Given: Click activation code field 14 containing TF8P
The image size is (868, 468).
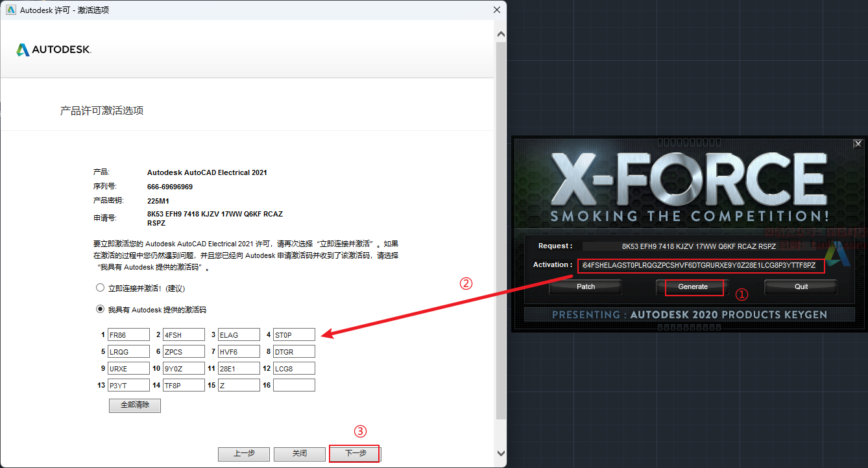Looking at the screenshot, I should tap(184, 385).
